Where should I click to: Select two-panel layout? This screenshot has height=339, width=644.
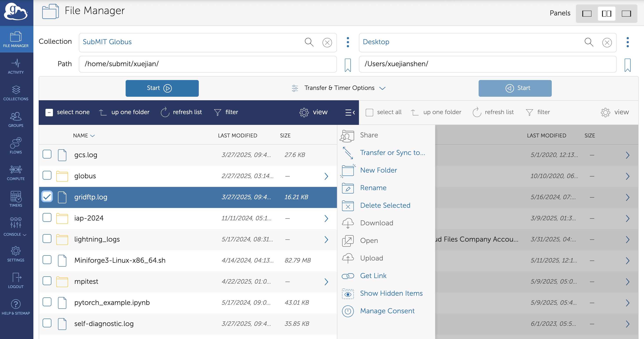(606, 13)
